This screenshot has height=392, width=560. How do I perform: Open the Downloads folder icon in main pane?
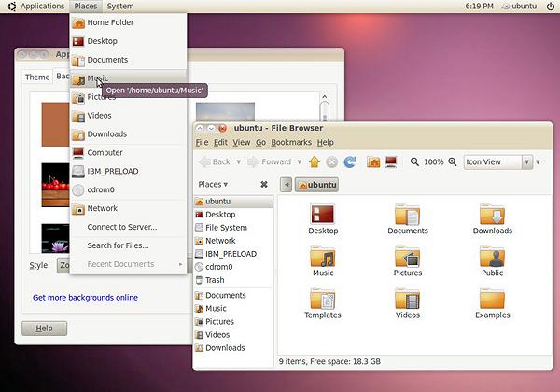click(492, 215)
